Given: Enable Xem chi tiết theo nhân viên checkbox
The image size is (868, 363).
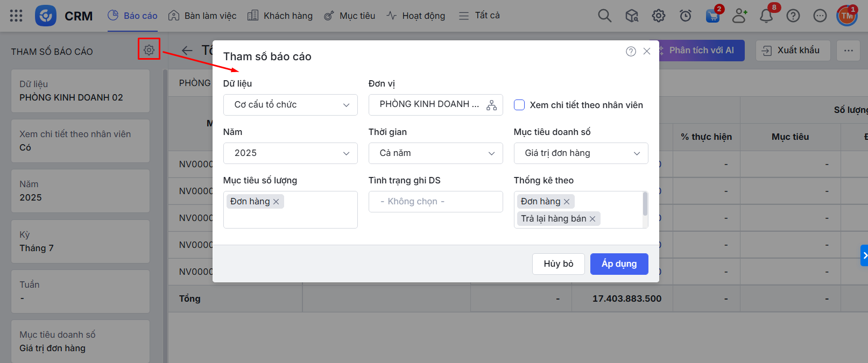Looking at the screenshot, I should point(519,105).
